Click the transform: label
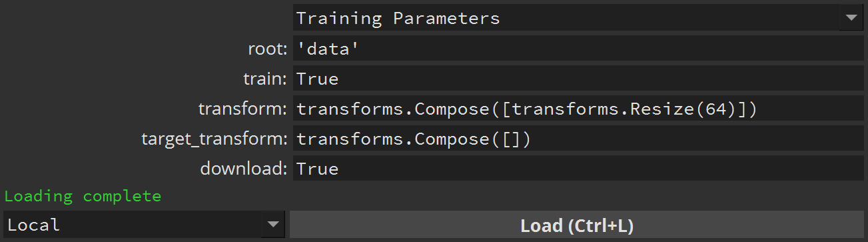 (x=242, y=109)
